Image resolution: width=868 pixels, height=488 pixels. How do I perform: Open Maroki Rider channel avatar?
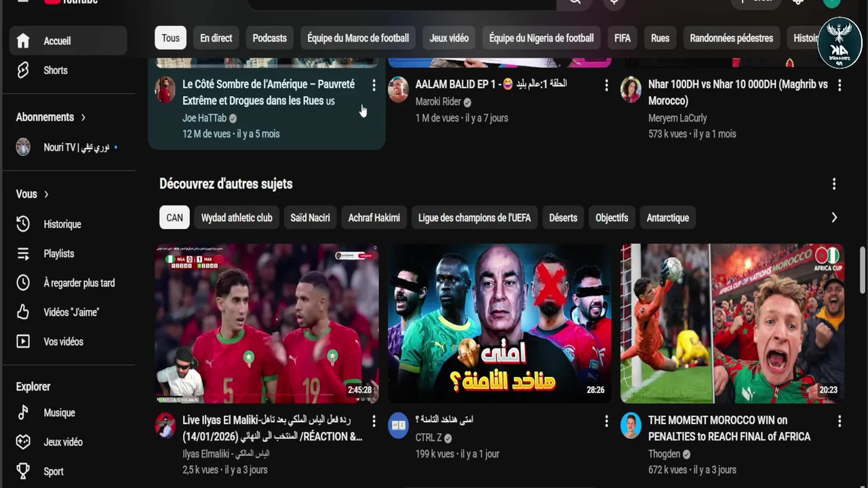398,89
